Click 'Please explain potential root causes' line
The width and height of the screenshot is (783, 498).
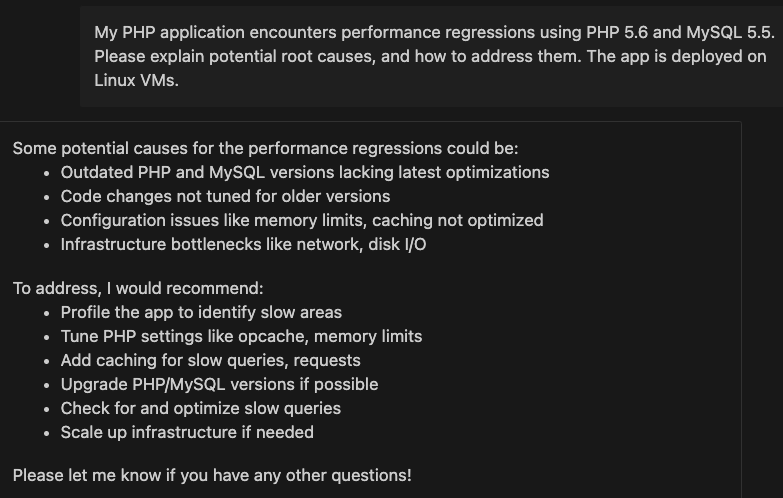coord(430,56)
